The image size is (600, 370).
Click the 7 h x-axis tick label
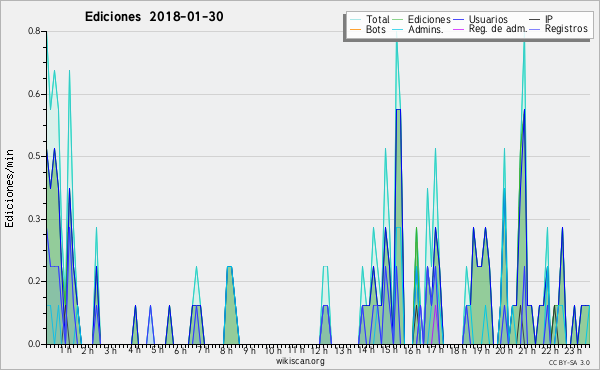[203, 350]
